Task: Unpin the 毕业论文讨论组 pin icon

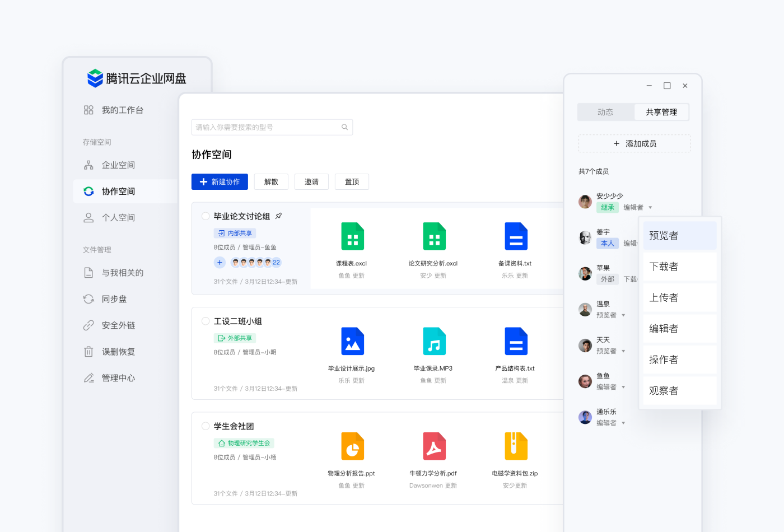Action: pyautogui.click(x=279, y=216)
